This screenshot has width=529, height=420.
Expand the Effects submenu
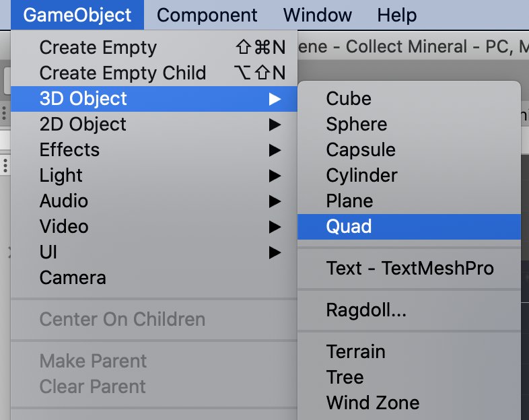tap(69, 150)
